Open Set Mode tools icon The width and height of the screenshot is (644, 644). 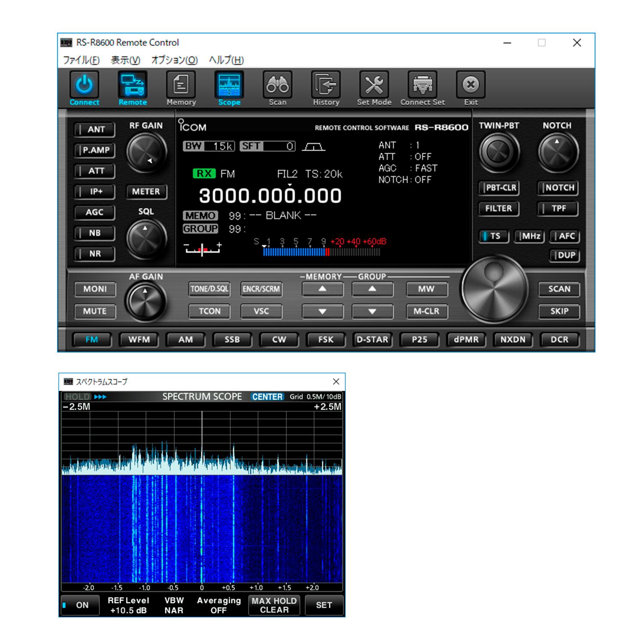click(374, 85)
